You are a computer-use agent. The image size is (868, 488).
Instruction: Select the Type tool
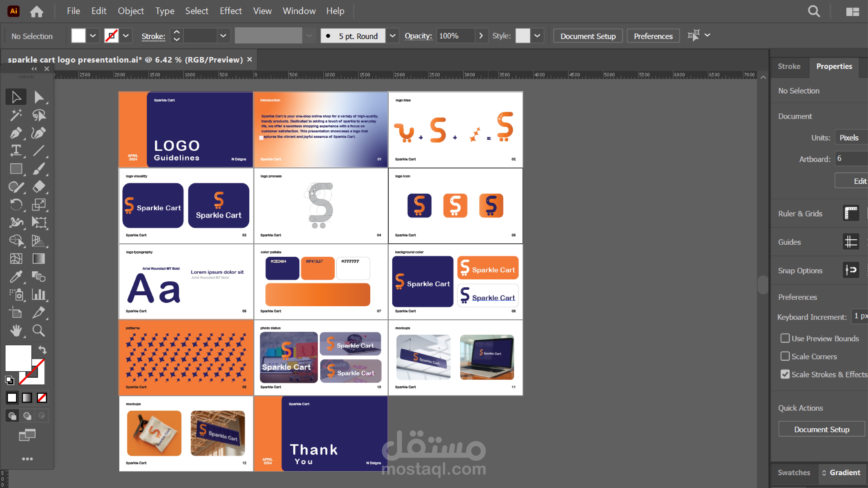[16, 151]
